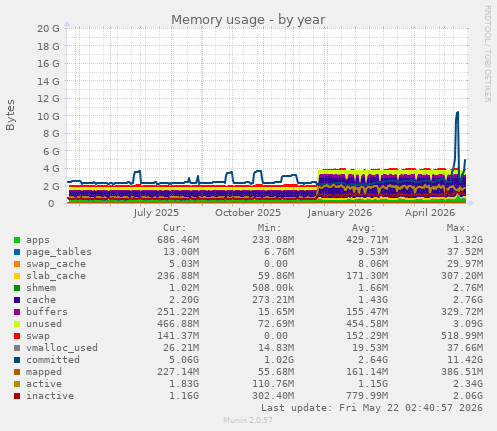This screenshot has width=497, height=431.
Task: Click the '10 G' y-axis tick label
Action: tap(48, 116)
